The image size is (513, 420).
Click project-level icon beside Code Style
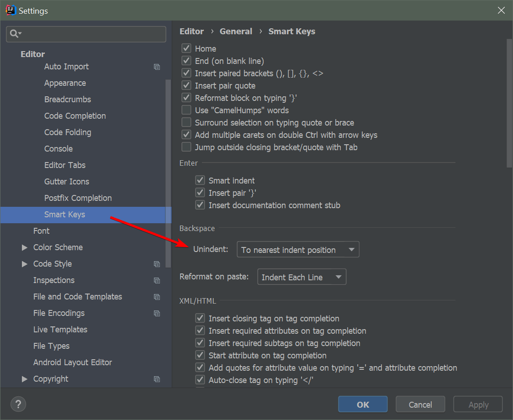click(x=157, y=264)
